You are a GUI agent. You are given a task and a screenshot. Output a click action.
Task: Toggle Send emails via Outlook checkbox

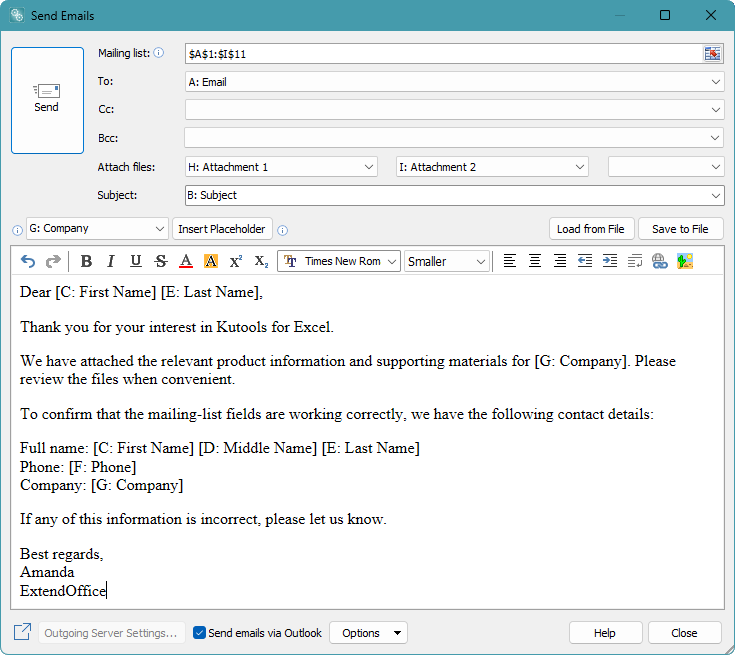click(x=199, y=632)
